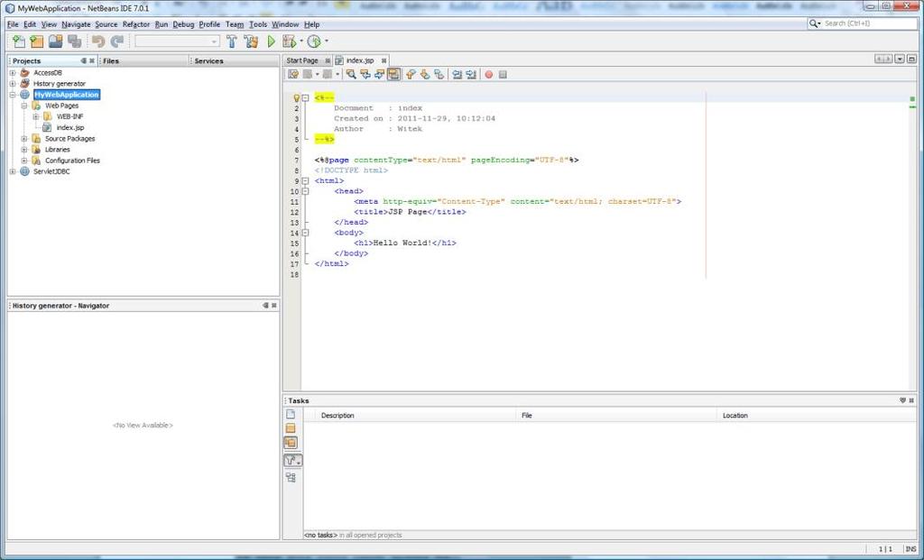Stop macro recording with square icon
The height and width of the screenshot is (560, 924).
pyautogui.click(x=503, y=74)
